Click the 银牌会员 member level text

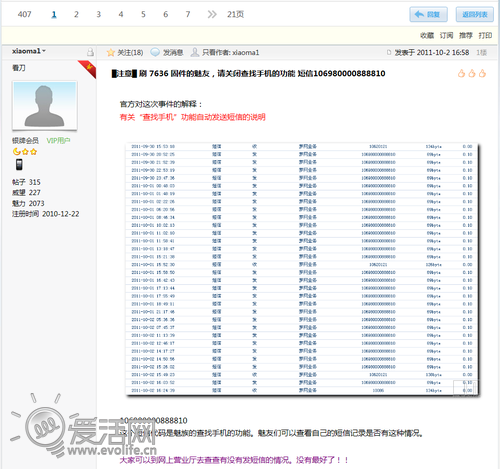[25, 140]
